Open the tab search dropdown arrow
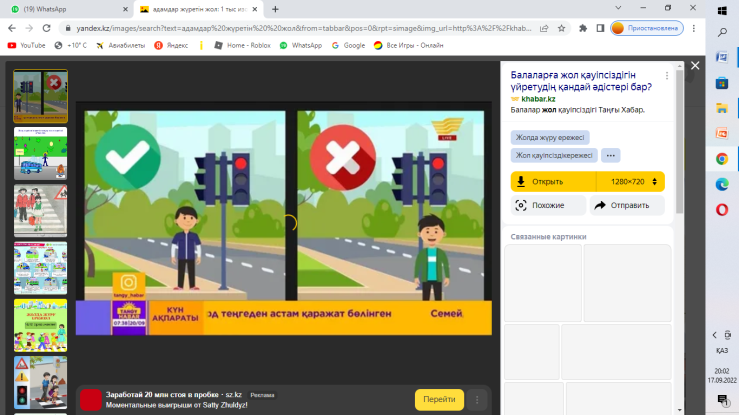This screenshot has height=415, width=739. (618, 8)
